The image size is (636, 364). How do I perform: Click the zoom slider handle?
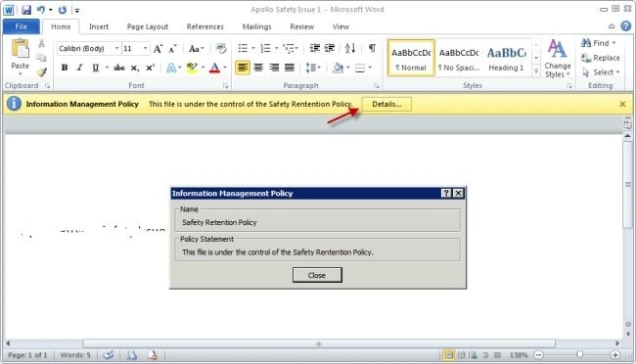(579, 355)
